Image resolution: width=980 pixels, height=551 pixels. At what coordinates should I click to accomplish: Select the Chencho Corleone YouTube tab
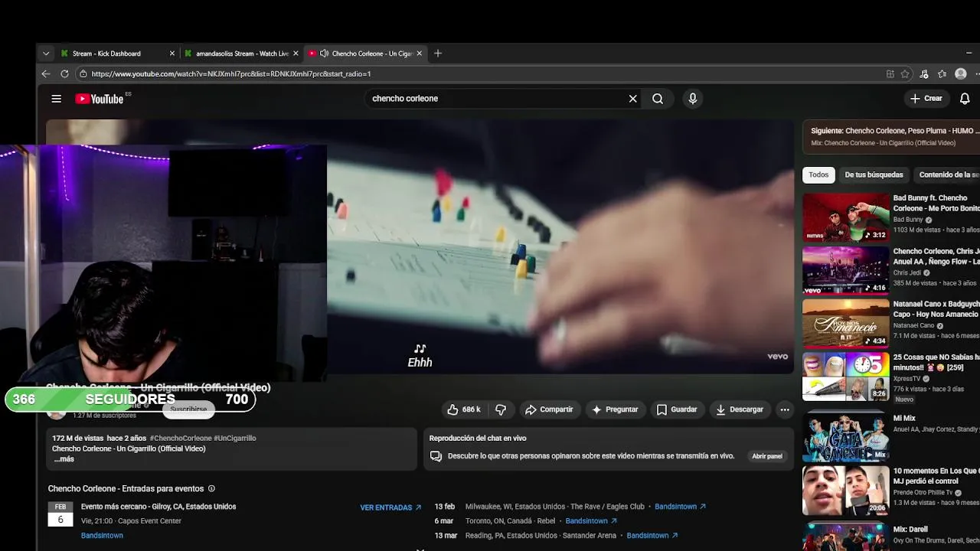click(366, 54)
